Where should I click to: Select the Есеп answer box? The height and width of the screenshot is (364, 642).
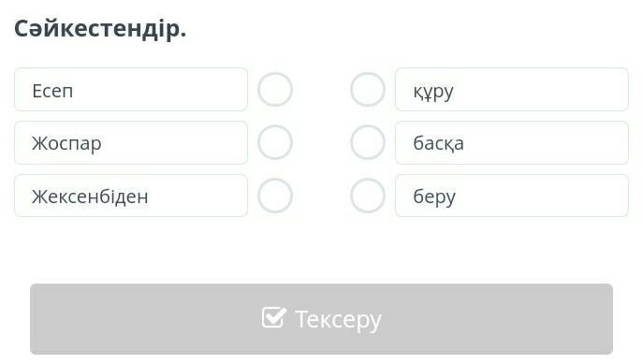[x=131, y=90]
